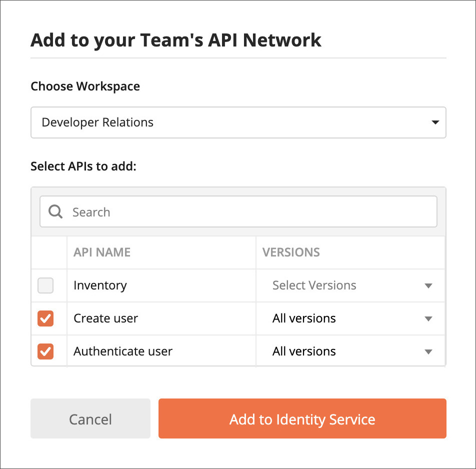Click Add to Identity Service button
Viewport: 476px width, 469px height.
tap(302, 418)
